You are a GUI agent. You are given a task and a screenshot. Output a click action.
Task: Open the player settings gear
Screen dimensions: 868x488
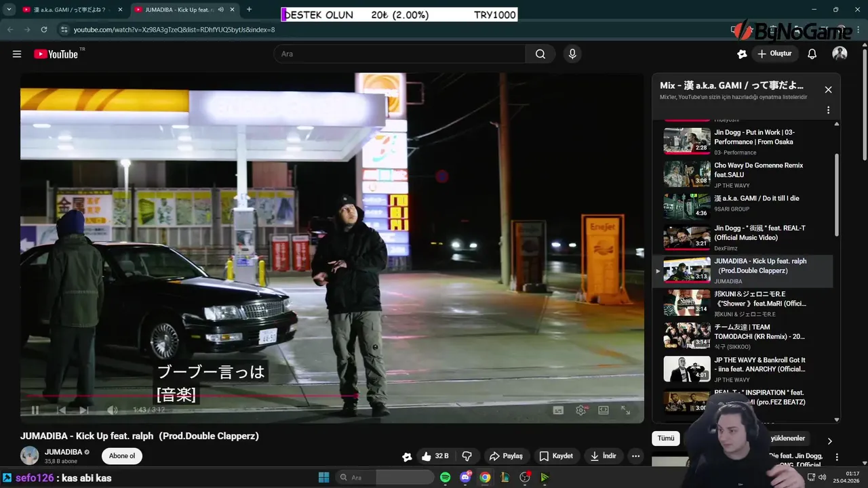tap(580, 410)
